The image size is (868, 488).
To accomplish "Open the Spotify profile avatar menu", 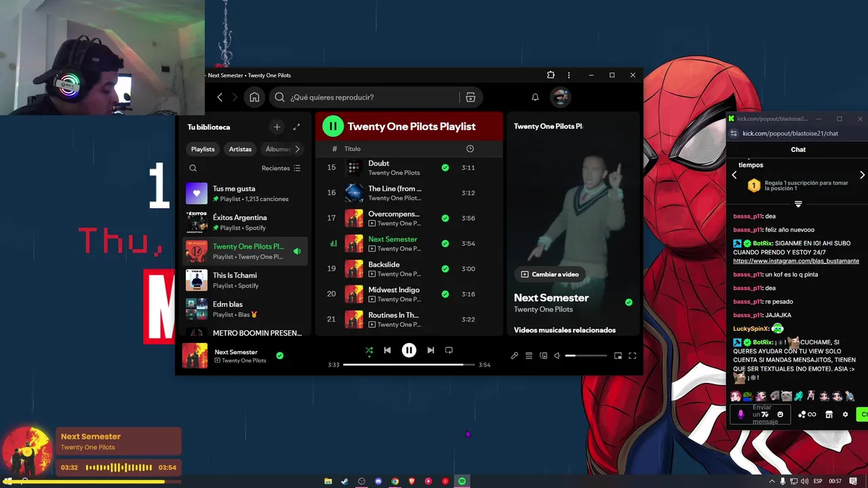I will 560,97.
